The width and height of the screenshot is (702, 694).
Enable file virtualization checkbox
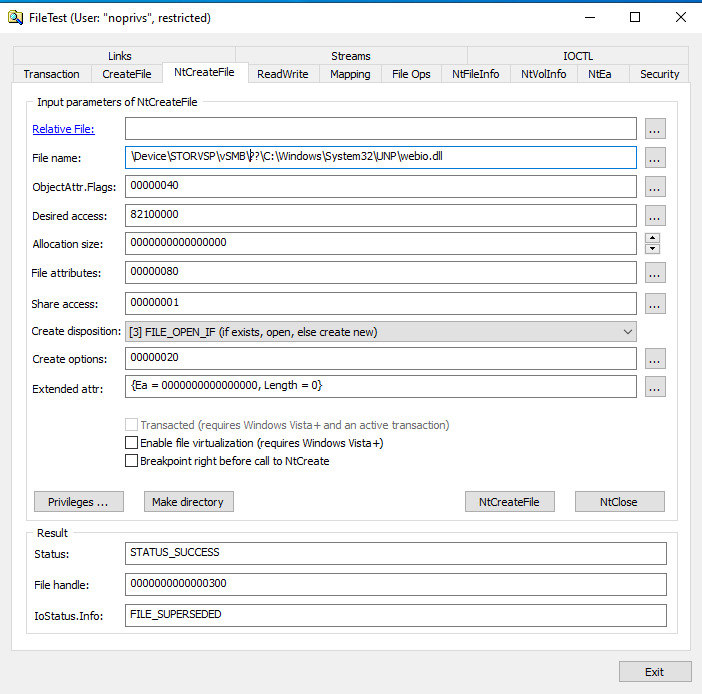(131, 443)
